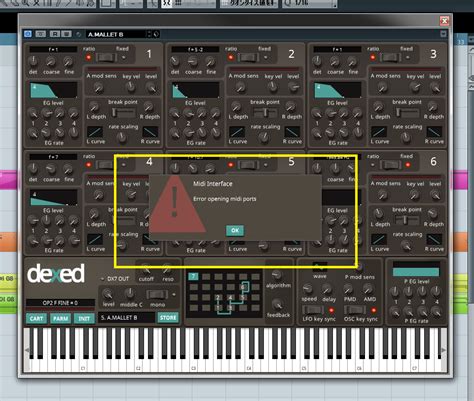Click operator 1 coarse knob
This screenshot has width=474, height=401.
[x=51, y=61]
